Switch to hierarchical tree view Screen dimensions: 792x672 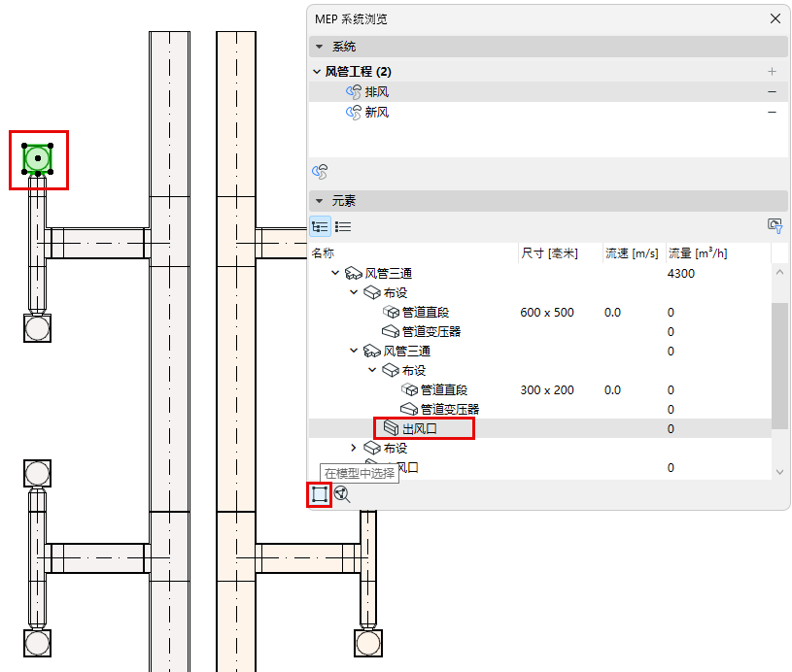click(x=321, y=226)
